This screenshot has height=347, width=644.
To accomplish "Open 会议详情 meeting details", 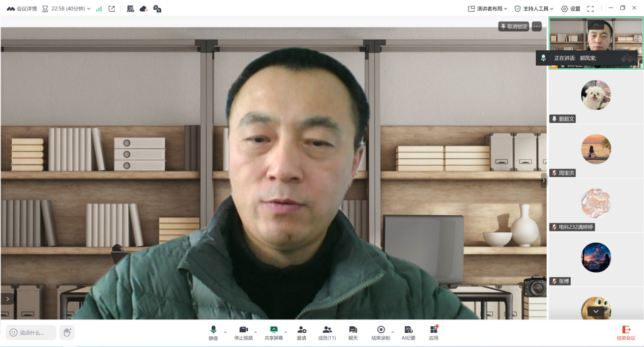I will click(21, 9).
